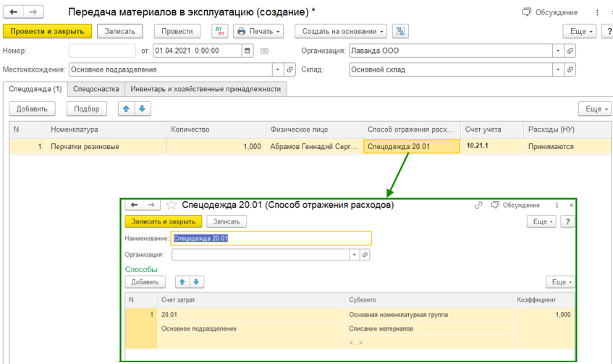The height and width of the screenshot is (364, 613).
Task: Switch to Инвентарь и хозяйственные принадлежности tab
Action: [x=206, y=88]
